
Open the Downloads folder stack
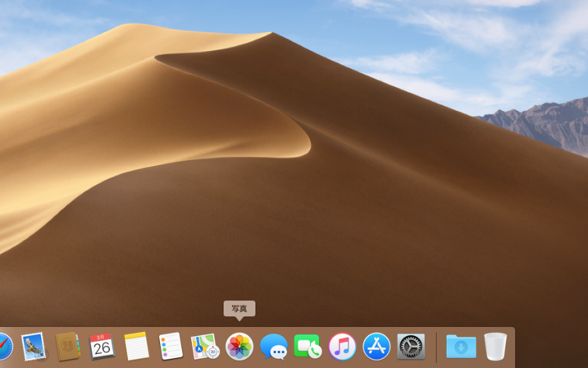click(461, 347)
